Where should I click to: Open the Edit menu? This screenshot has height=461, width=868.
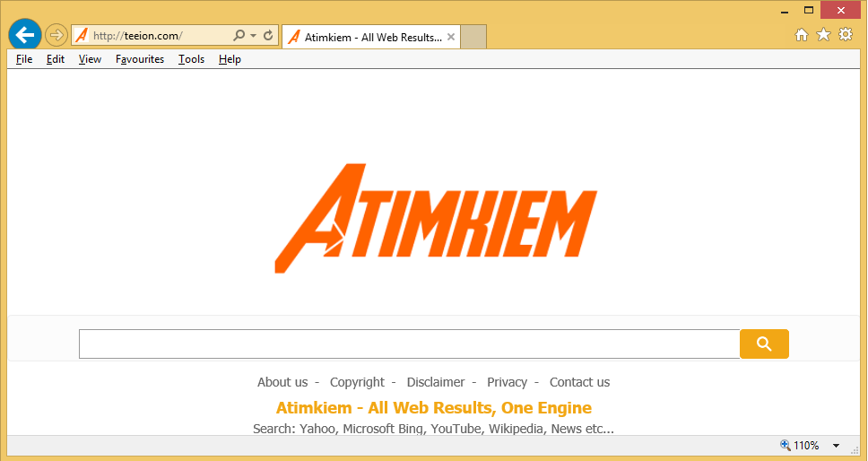coord(56,59)
